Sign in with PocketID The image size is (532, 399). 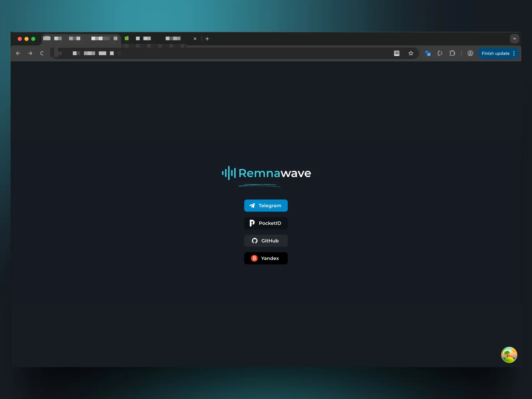[266, 223]
